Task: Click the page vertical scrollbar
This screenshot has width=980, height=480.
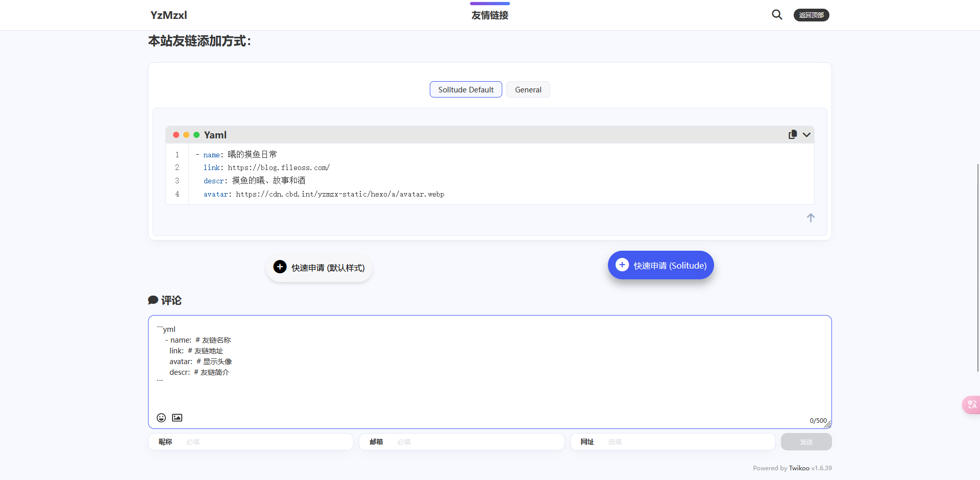Action: tap(977, 267)
